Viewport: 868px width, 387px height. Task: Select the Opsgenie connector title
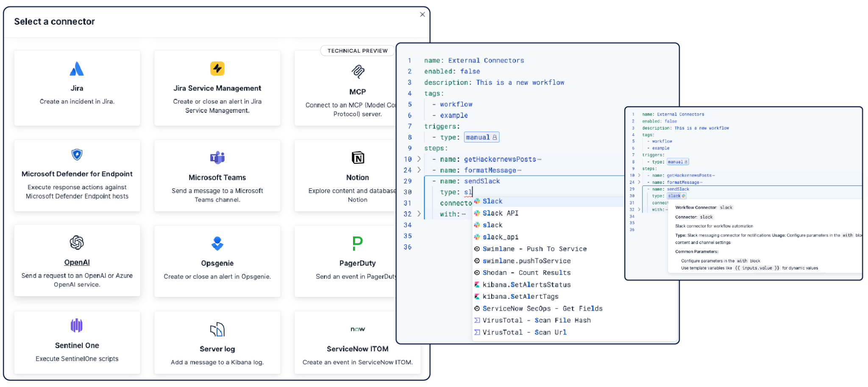pos(217,263)
